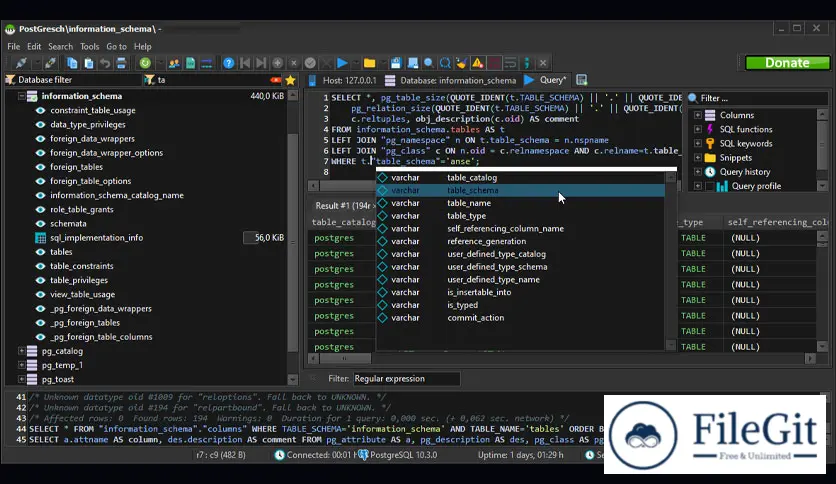
Task: Expand the pg_catalog schema node
Action: tap(21, 351)
